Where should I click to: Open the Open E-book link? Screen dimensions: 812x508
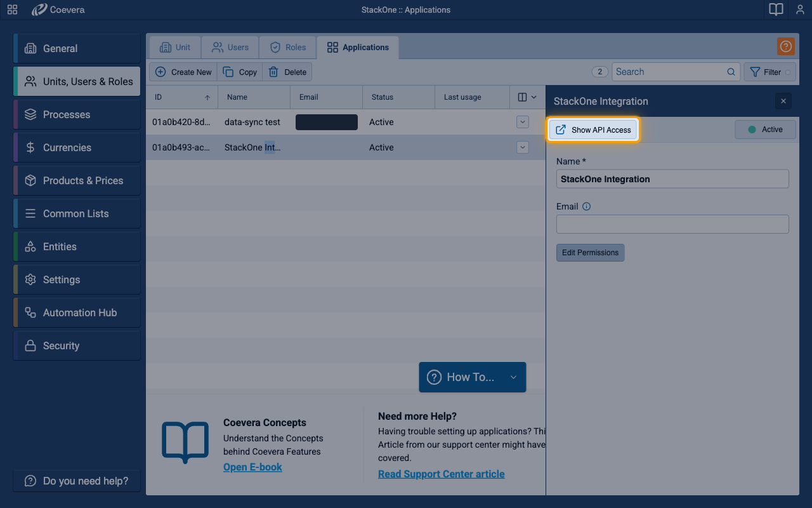tap(252, 467)
